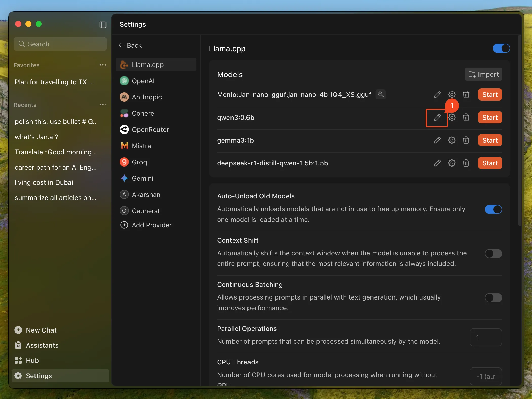Image resolution: width=532 pixels, height=399 pixels.
Task: Click the Parallel Operations number field
Action: 485,337
